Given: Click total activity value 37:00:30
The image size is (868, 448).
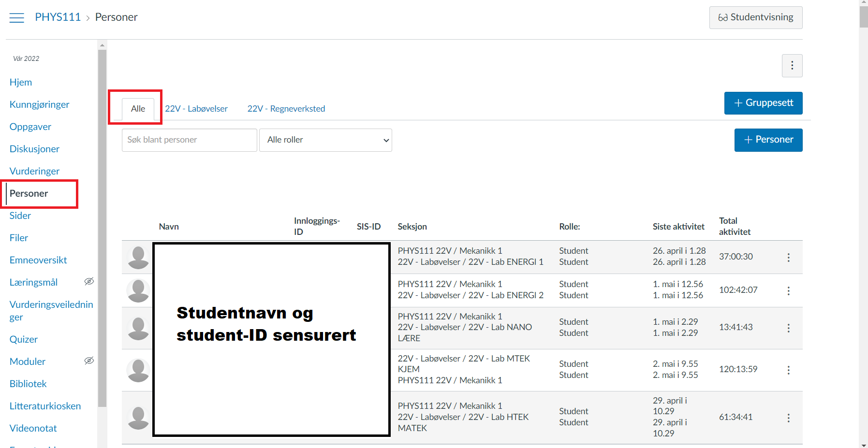Looking at the screenshot, I should 736,257.
